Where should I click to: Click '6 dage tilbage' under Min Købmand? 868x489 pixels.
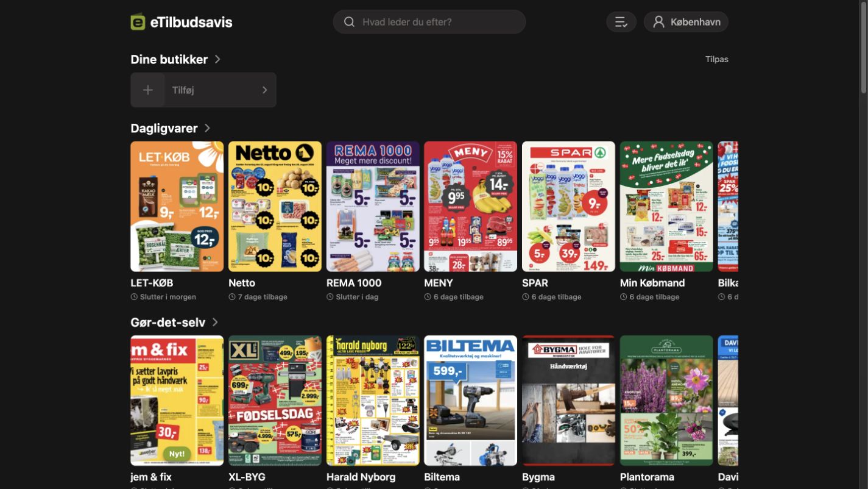pyautogui.click(x=654, y=297)
